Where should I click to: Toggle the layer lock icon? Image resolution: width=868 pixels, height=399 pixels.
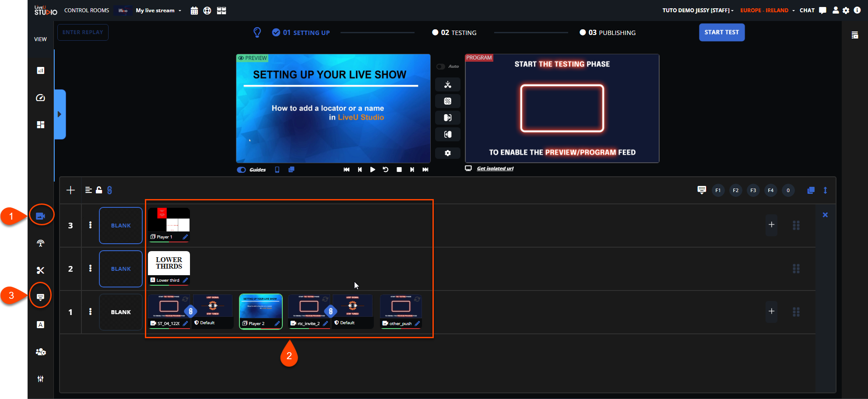(x=99, y=190)
